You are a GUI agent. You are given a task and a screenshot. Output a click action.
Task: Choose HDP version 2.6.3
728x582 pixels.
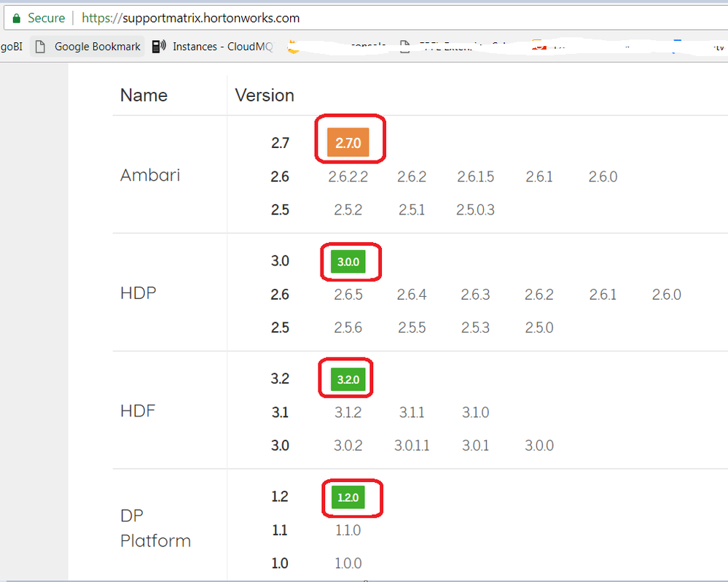475,294
